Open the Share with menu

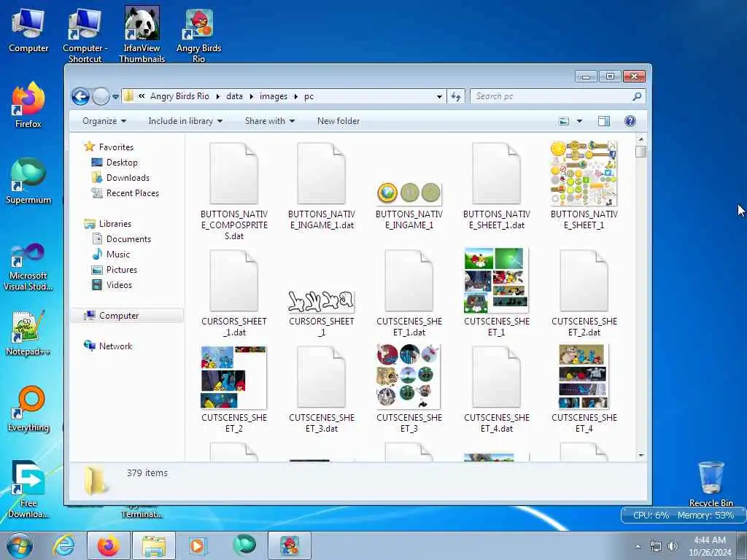coord(270,121)
